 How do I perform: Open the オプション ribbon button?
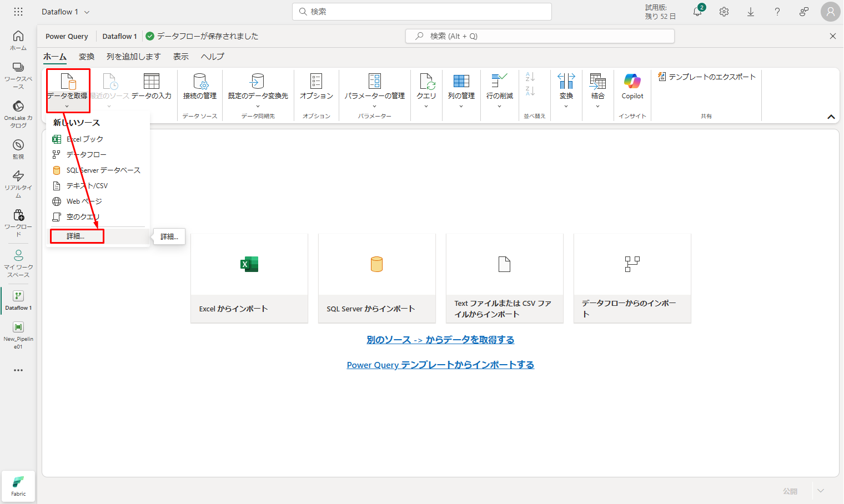[x=316, y=87]
